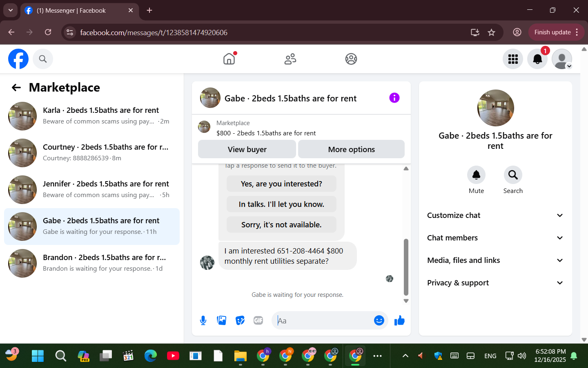
Task: Select the Messenger | Facebook tab
Action: click(80, 11)
